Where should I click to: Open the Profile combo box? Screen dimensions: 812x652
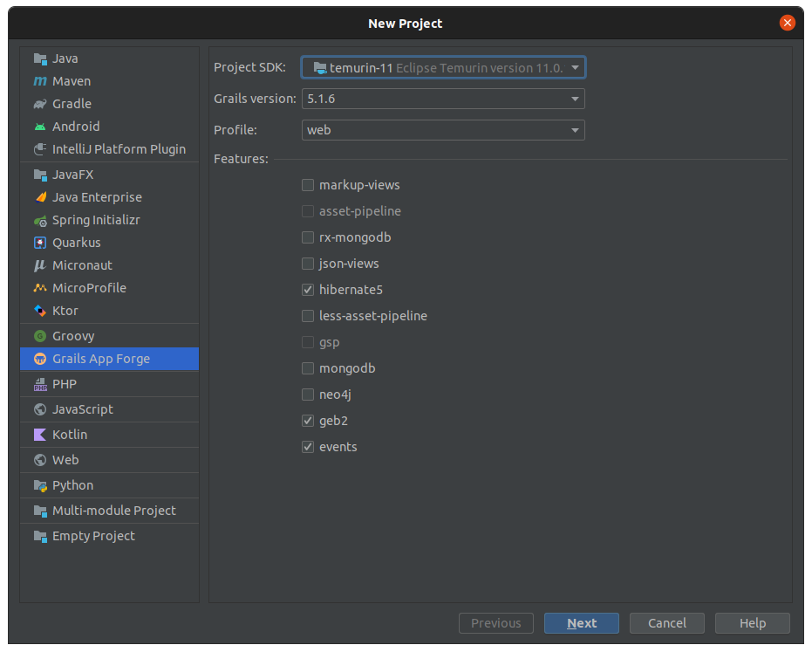[x=443, y=130]
